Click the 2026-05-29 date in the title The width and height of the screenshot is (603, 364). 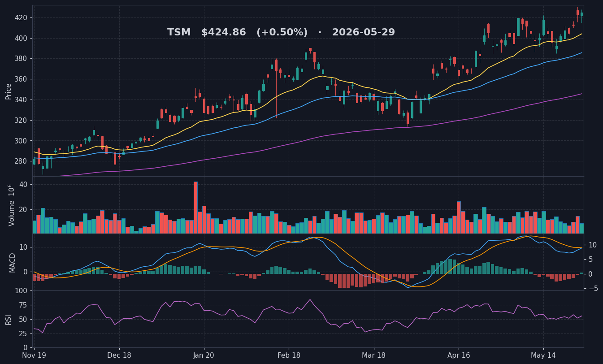click(364, 33)
